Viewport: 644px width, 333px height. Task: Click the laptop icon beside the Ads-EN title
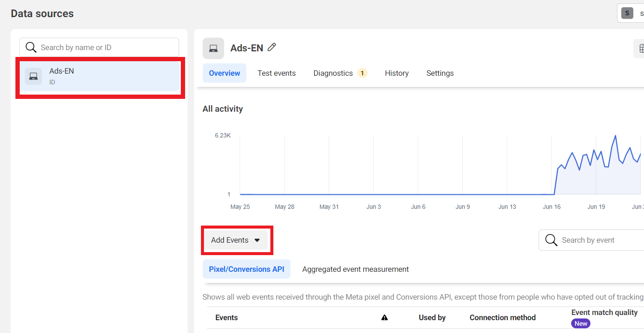(213, 48)
